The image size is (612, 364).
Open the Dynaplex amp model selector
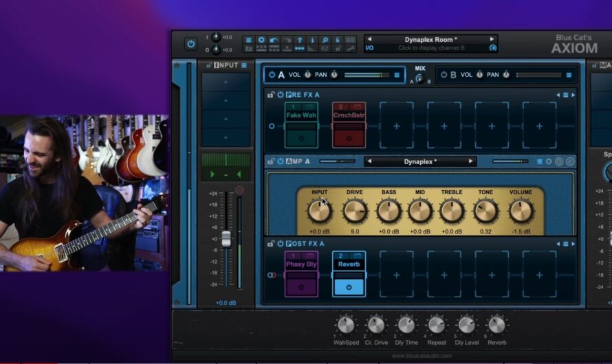pos(420,161)
